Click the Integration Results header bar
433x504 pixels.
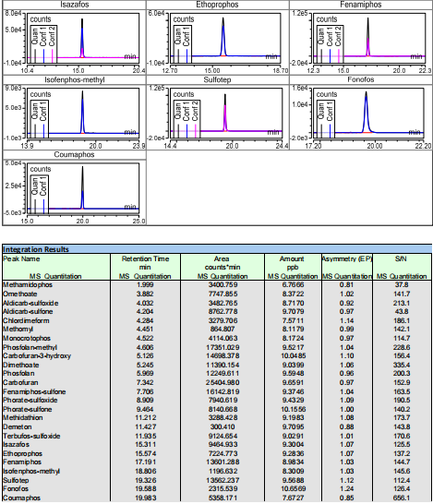(217, 249)
